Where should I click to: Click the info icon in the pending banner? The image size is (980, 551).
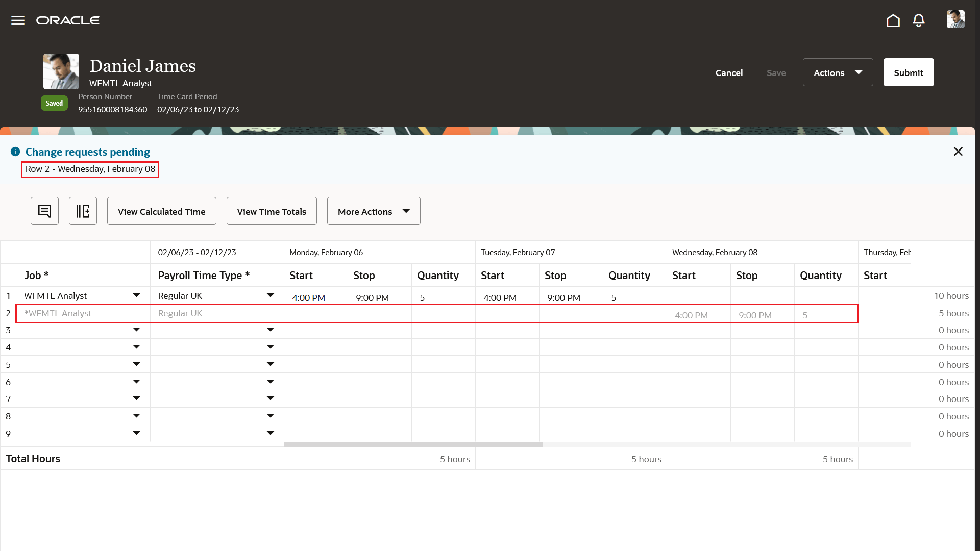[15, 151]
